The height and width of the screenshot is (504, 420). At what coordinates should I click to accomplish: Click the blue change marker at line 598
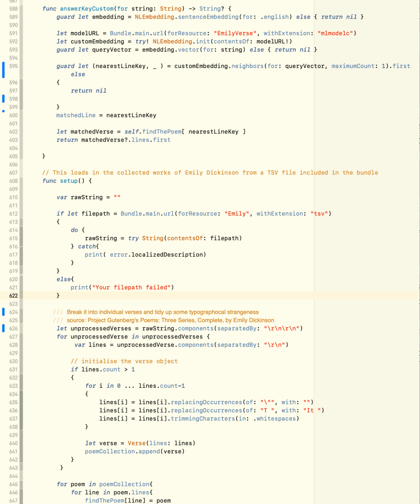[x=3, y=99]
